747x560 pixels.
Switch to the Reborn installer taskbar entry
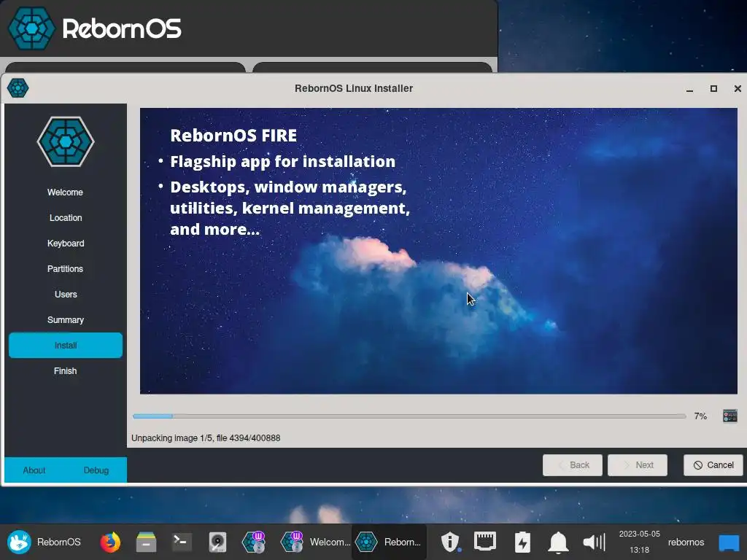pyautogui.click(x=388, y=542)
